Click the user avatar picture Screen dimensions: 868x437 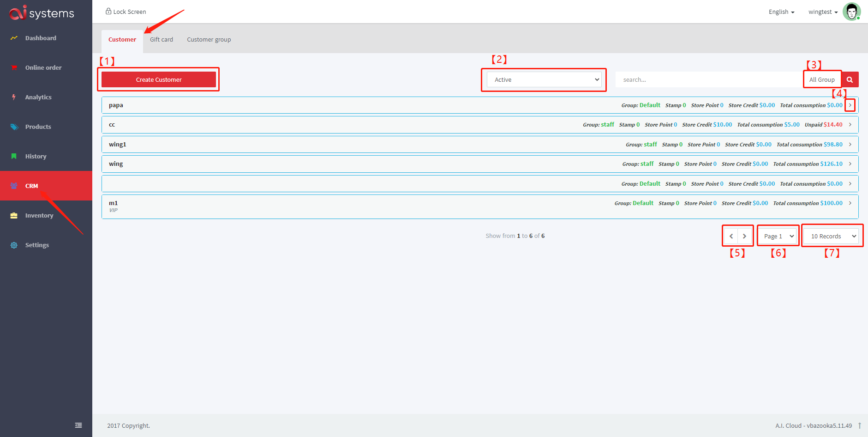(x=851, y=12)
